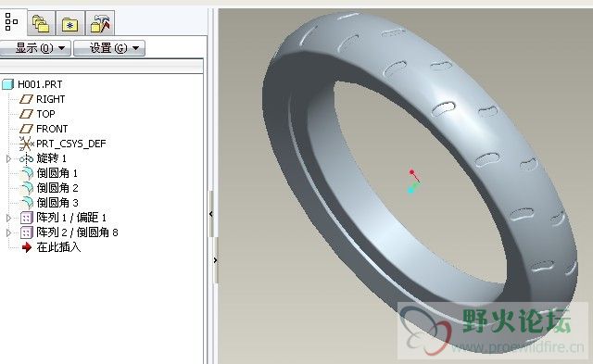Select the RIGHT datum plane icon
This screenshot has height=364, width=593.
(26, 99)
